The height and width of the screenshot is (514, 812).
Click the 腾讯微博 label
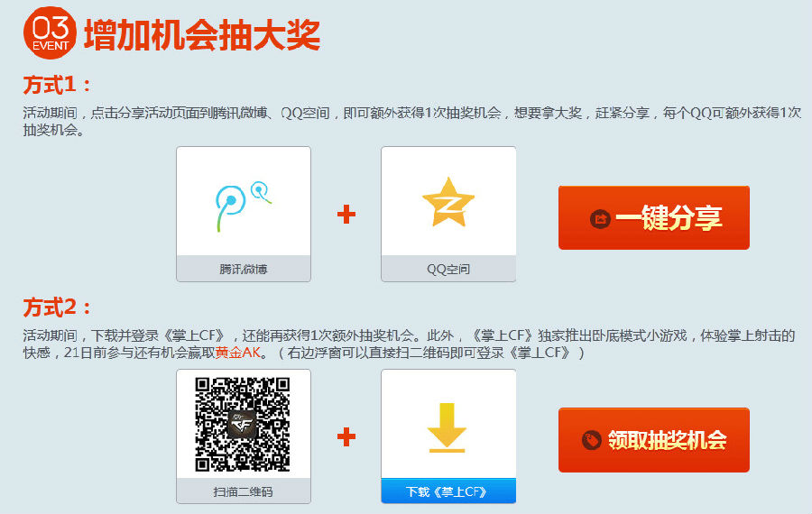(x=244, y=269)
